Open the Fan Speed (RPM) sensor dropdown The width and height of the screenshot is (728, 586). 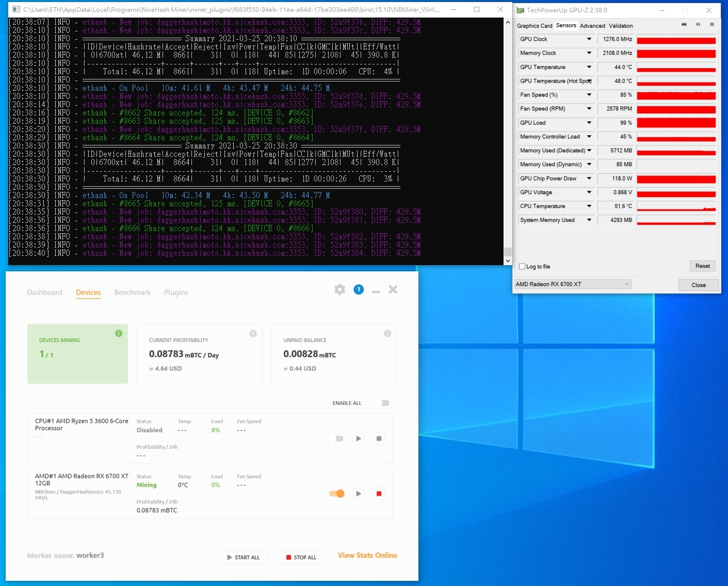589,109
